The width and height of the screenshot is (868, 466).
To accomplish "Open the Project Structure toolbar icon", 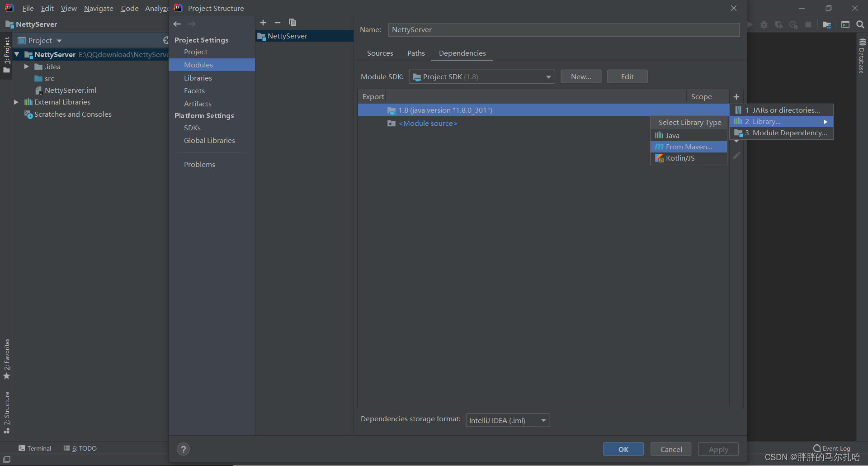I will (x=827, y=24).
